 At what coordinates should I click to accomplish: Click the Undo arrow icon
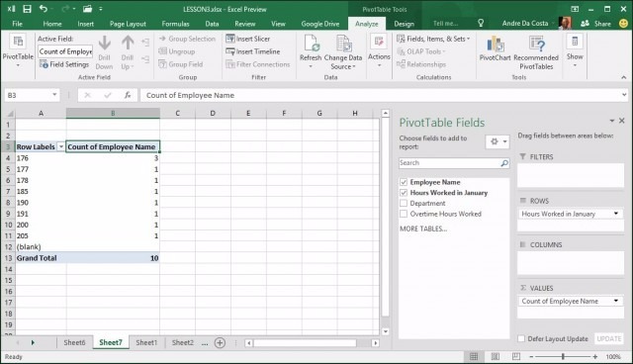pyautogui.click(x=44, y=9)
